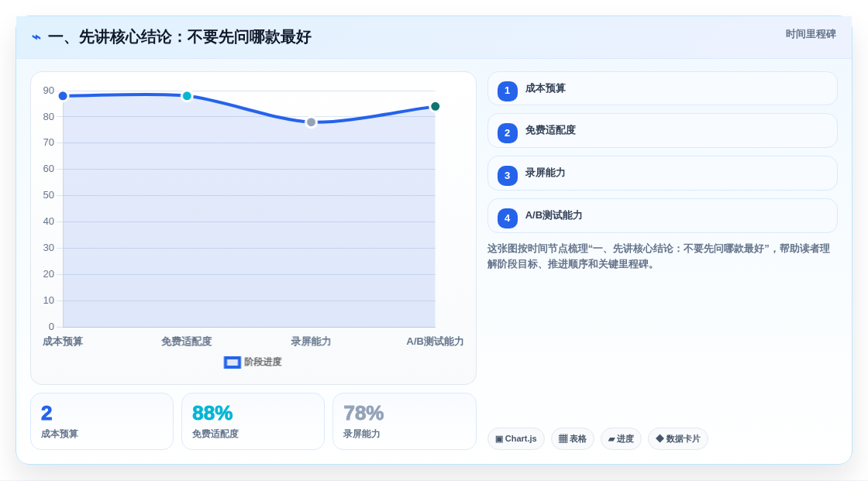Click the numbered badge 3 icon
The width and height of the screenshot is (868, 481).
click(507, 176)
